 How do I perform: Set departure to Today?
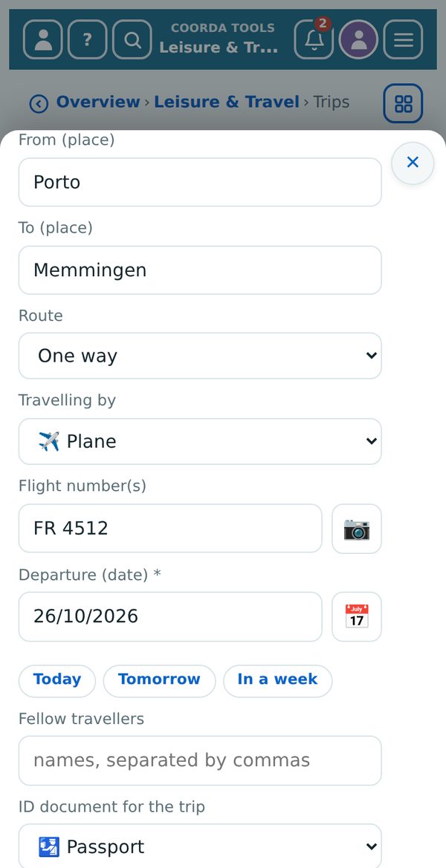click(x=57, y=681)
